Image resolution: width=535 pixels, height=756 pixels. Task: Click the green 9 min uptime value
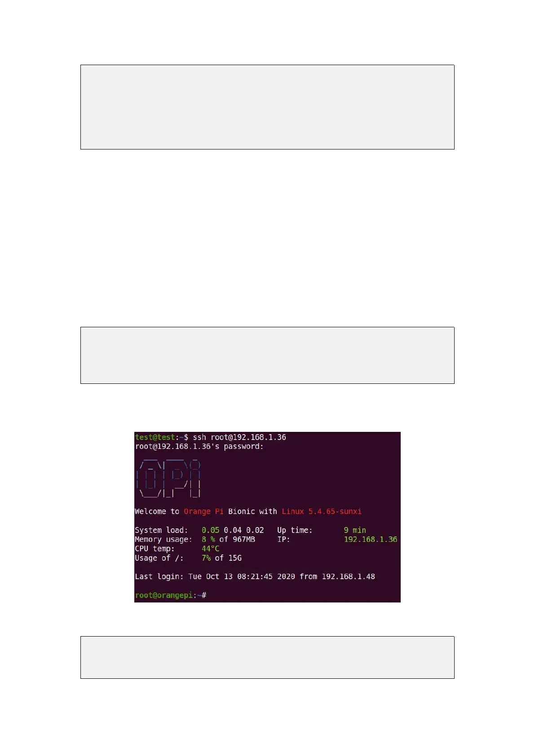click(x=355, y=530)
